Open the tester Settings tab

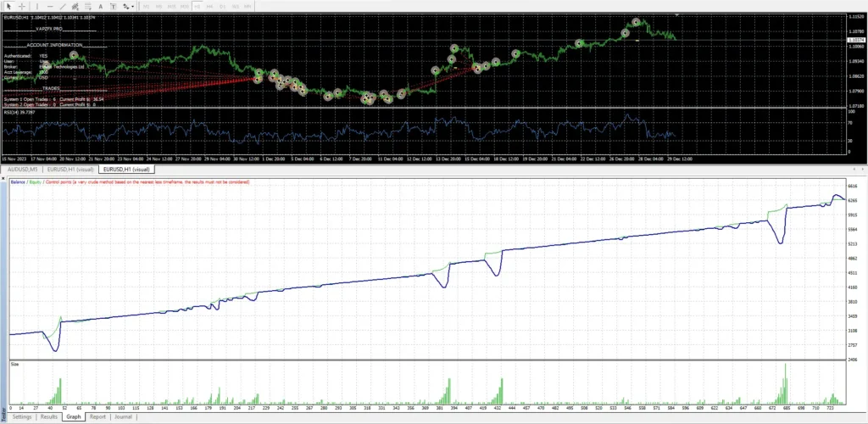[22, 417]
